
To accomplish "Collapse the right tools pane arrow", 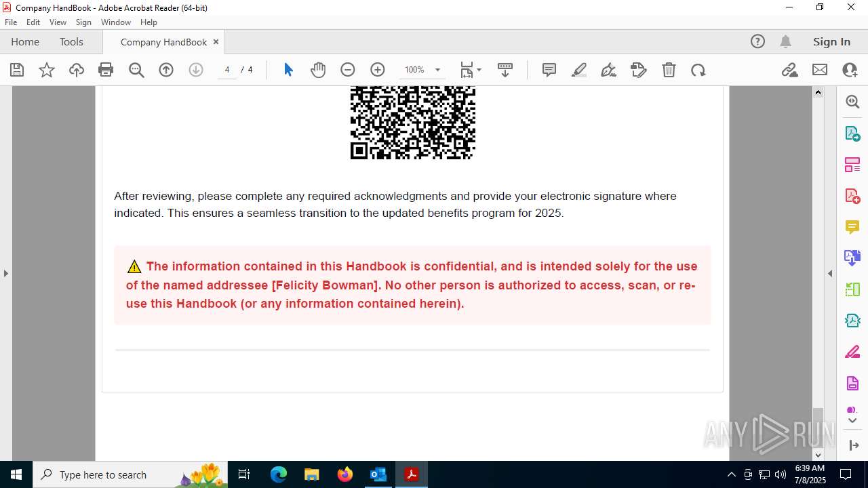I will 830,274.
